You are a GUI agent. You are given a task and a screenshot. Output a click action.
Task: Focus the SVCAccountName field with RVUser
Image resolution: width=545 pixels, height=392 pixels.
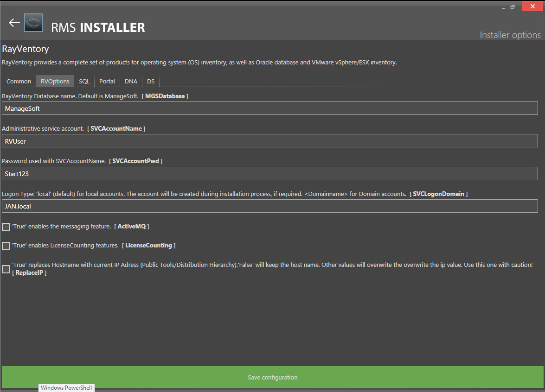pos(269,141)
